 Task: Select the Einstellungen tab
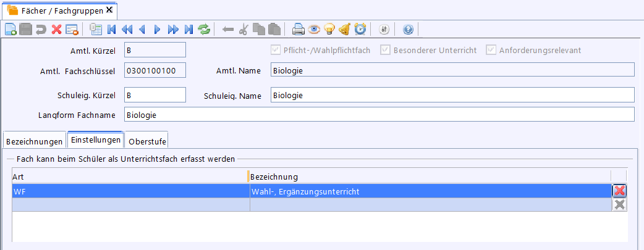[96, 140]
